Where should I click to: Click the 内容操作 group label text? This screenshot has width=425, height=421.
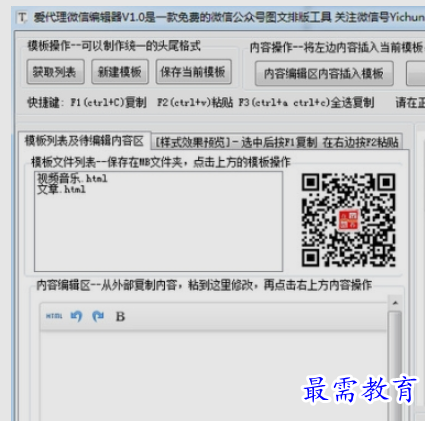pyautogui.click(x=337, y=48)
